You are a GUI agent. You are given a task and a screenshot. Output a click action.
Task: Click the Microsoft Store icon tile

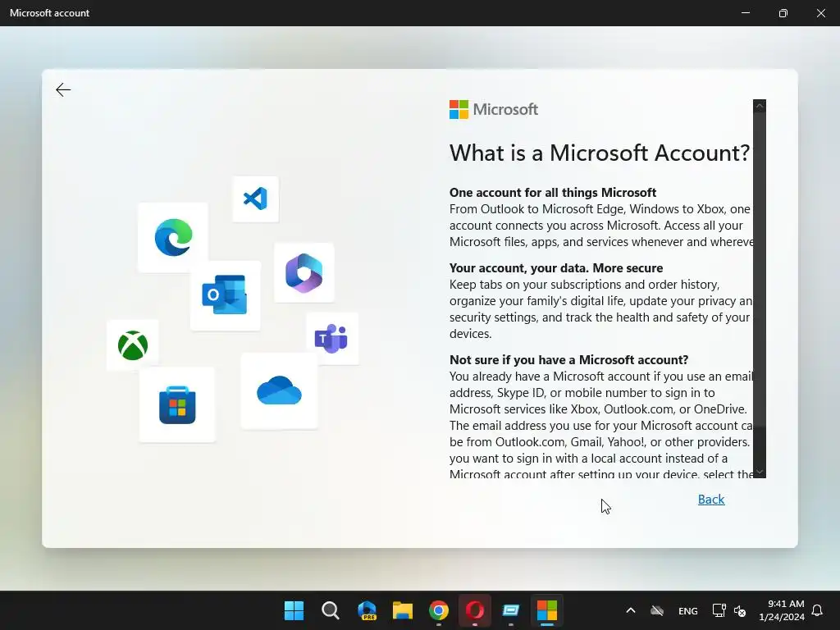pos(177,404)
